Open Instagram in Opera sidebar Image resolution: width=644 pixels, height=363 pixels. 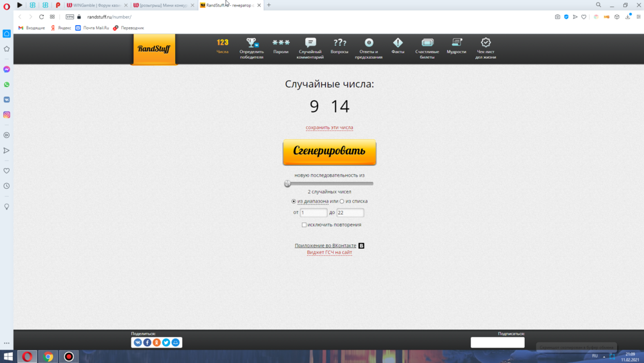click(6, 115)
